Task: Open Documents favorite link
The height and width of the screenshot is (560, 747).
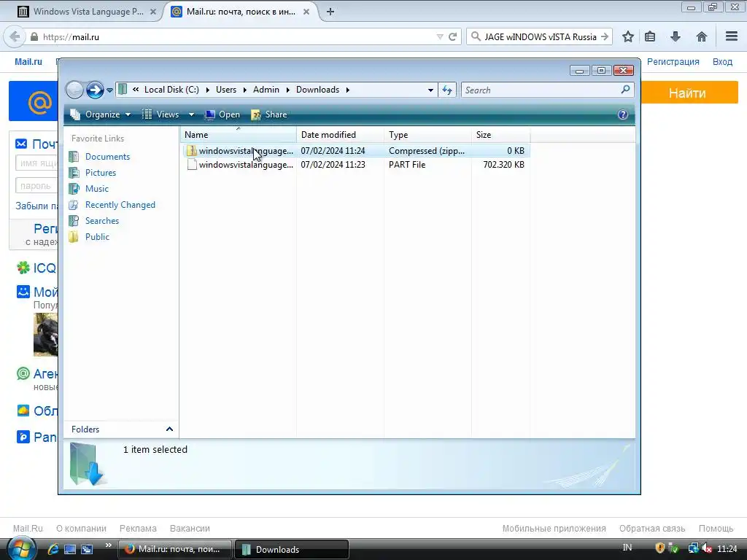Action: click(107, 157)
